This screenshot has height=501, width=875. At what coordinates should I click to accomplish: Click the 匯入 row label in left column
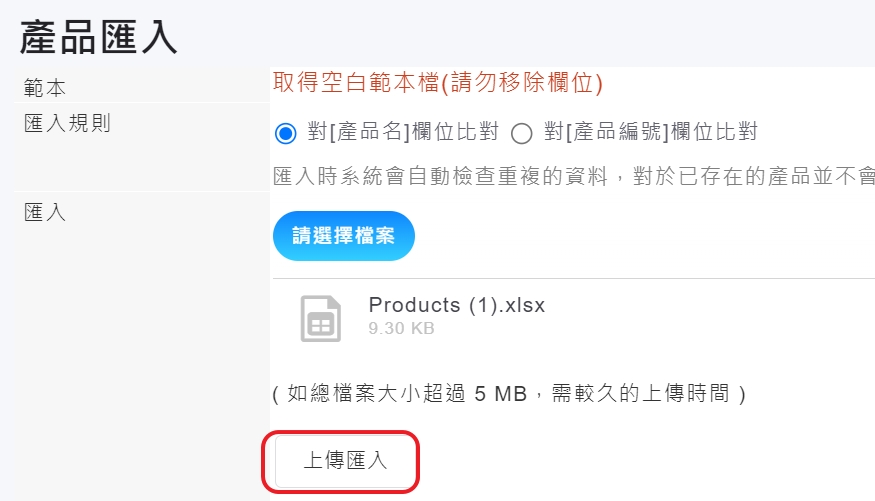tap(45, 212)
